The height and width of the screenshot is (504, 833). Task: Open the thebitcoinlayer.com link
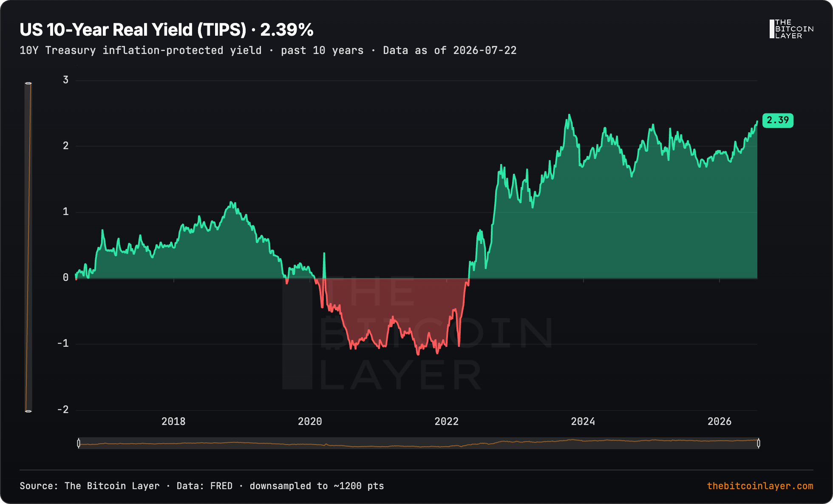(760, 486)
